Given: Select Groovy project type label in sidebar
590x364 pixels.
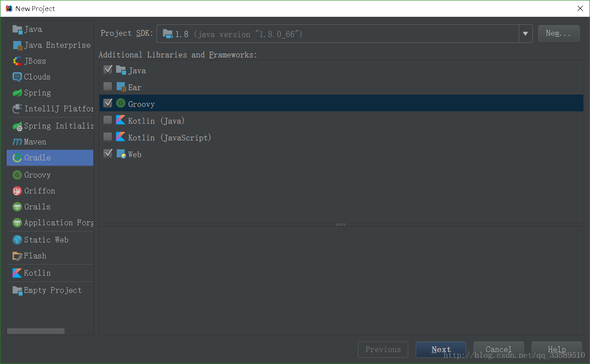Looking at the screenshot, I should 38,175.
